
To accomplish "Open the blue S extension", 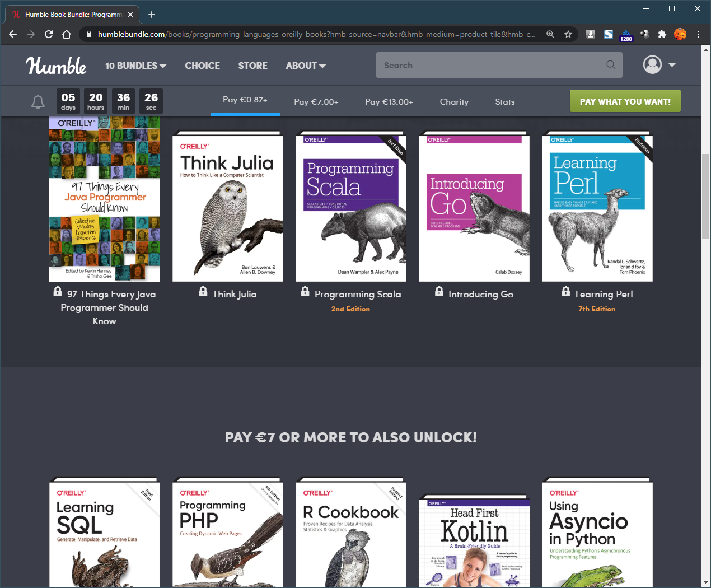I will [608, 34].
